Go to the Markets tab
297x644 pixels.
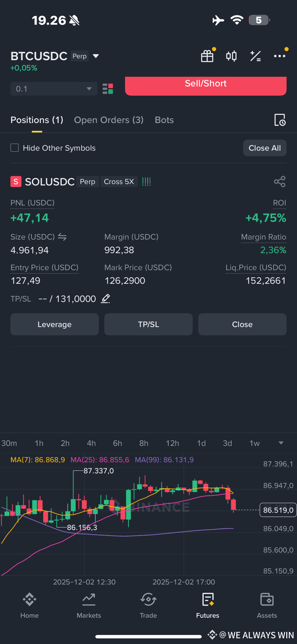(89, 606)
